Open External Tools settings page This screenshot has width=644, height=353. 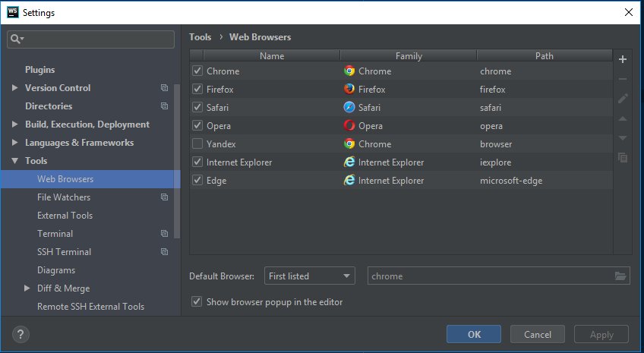(x=65, y=216)
